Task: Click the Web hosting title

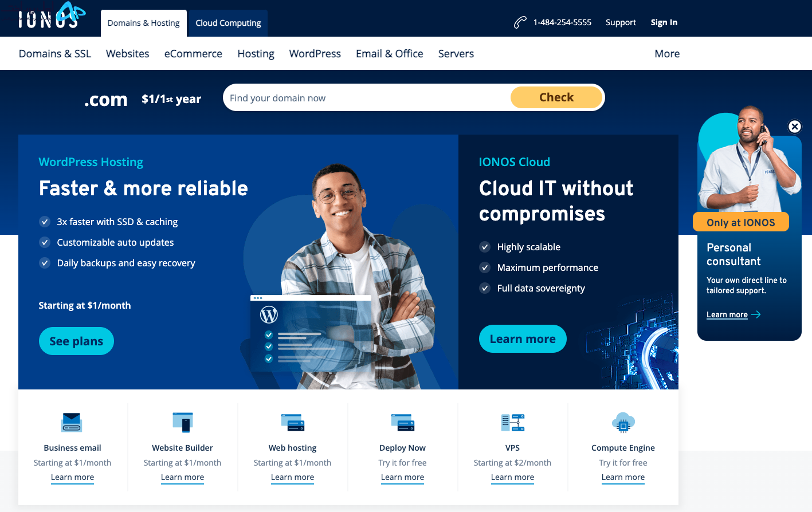Action: (x=292, y=448)
